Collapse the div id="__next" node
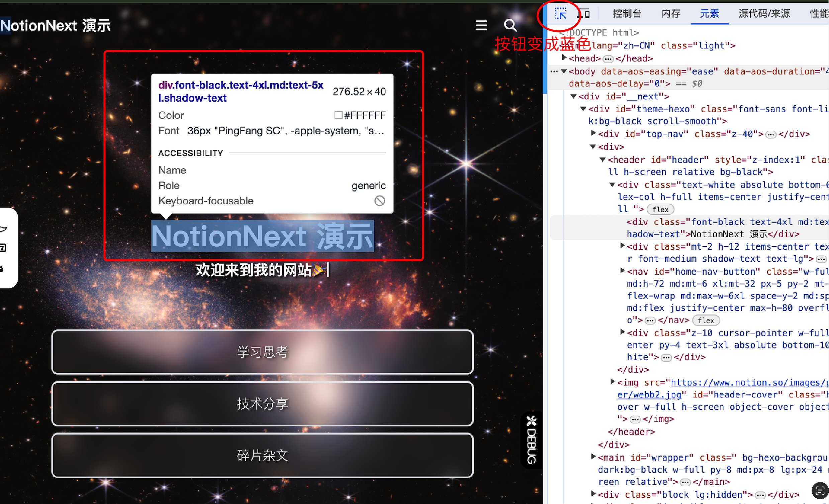The height and width of the screenshot is (504, 829). pyautogui.click(x=574, y=97)
